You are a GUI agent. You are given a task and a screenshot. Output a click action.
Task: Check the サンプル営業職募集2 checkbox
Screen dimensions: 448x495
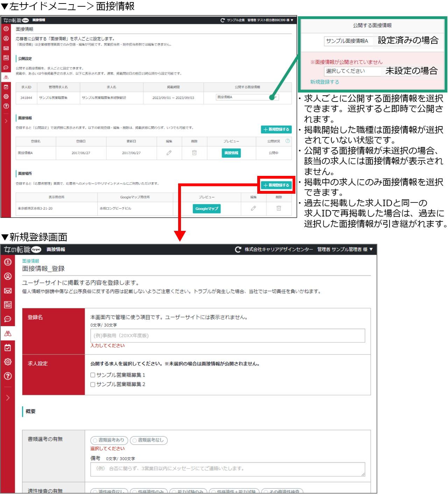92,384
